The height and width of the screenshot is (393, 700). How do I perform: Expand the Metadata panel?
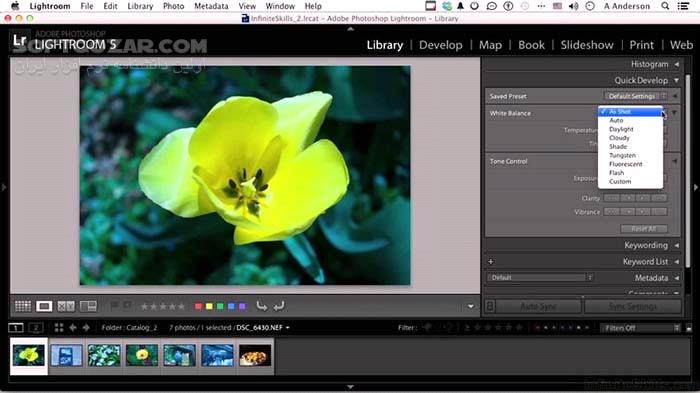(x=677, y=278)
